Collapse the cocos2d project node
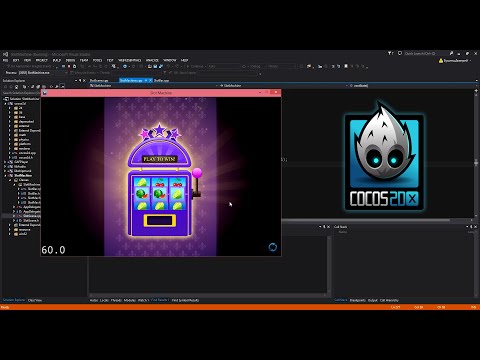The width and height of the screenshot is (480, 360). click(x=6, y=104)
